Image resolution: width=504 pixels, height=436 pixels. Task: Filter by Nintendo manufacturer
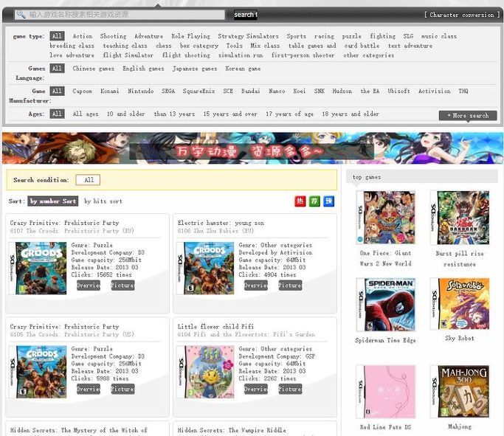(x=140, y=91)
